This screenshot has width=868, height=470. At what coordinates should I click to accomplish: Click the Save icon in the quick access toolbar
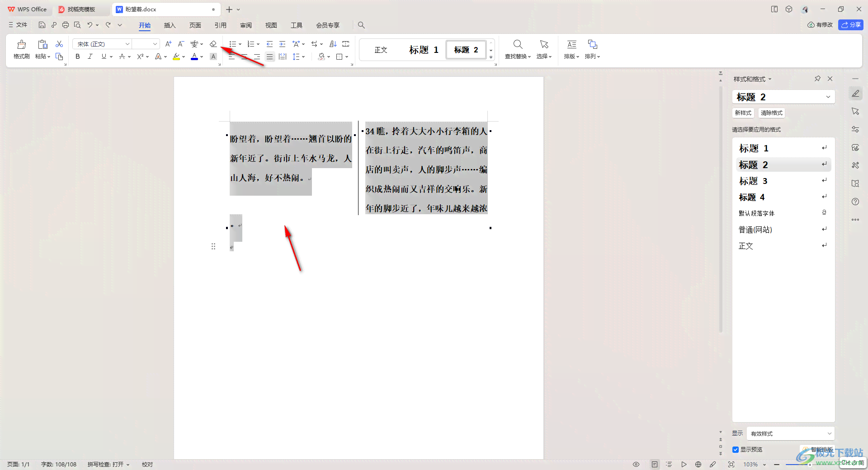[42, 25]
